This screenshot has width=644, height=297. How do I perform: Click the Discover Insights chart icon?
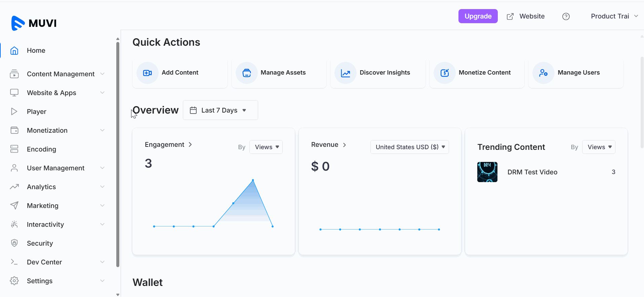(x=346, y=73)
